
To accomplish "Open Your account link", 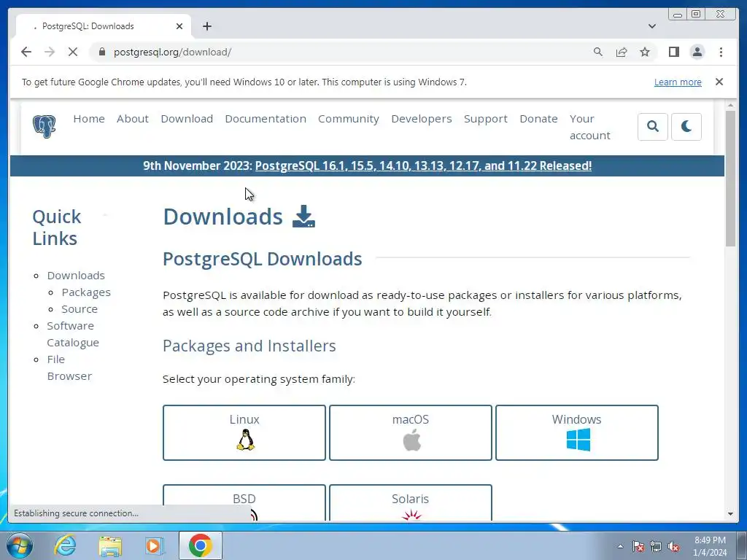I will [589, 127].
